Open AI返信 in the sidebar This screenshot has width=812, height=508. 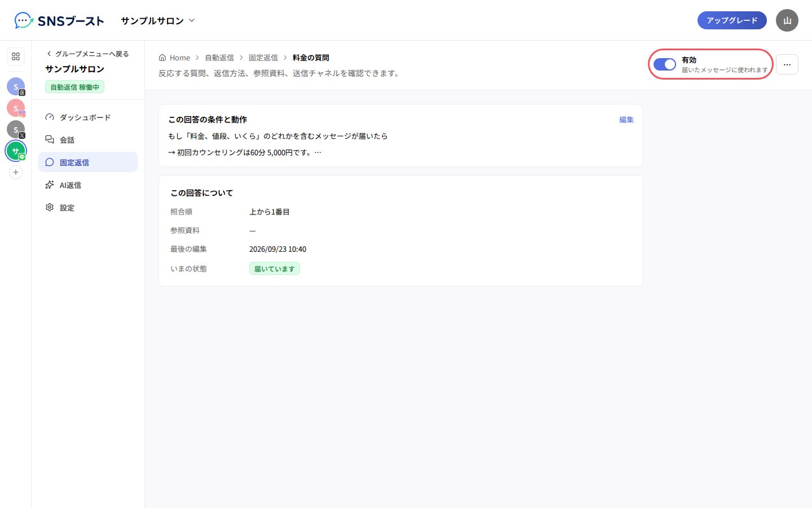(88, 185)
